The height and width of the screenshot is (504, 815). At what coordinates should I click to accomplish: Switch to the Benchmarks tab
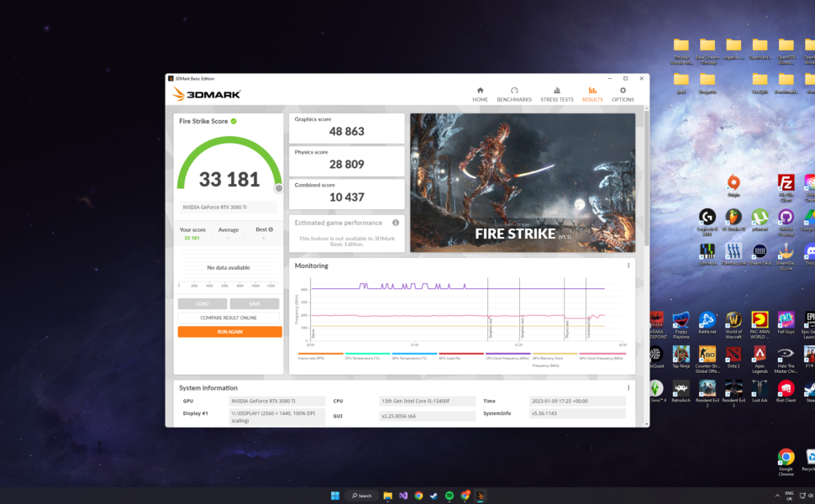(514, 95)
